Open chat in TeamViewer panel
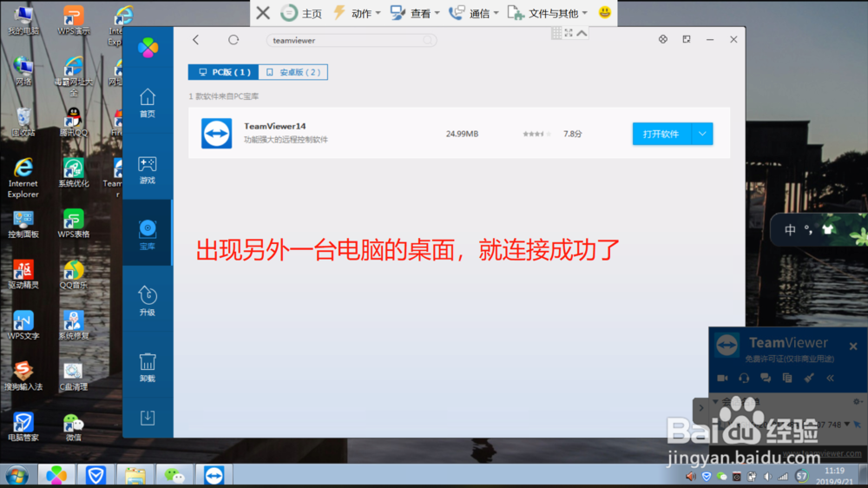The height and width of the screenshot is (488, 868). point(766,378)
